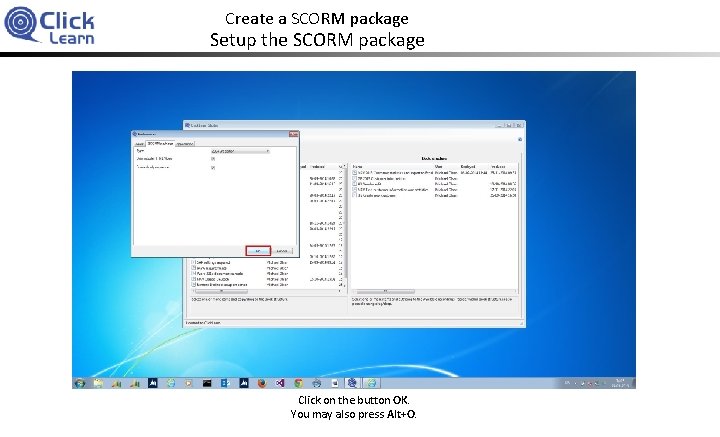Screen dimensions: 720x437
Task: Switch to the active ClickLearn Studio taskbar icon
Action: [x=352, y=383]
